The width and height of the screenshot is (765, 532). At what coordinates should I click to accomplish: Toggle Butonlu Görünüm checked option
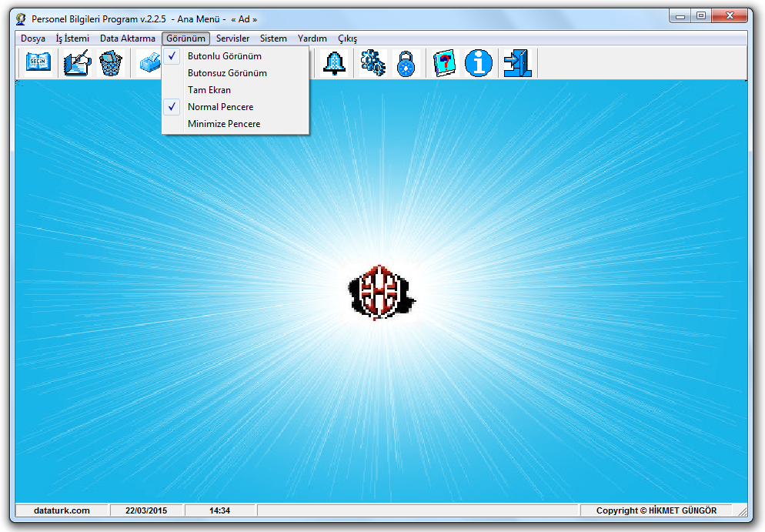click(x=236, y=56)
